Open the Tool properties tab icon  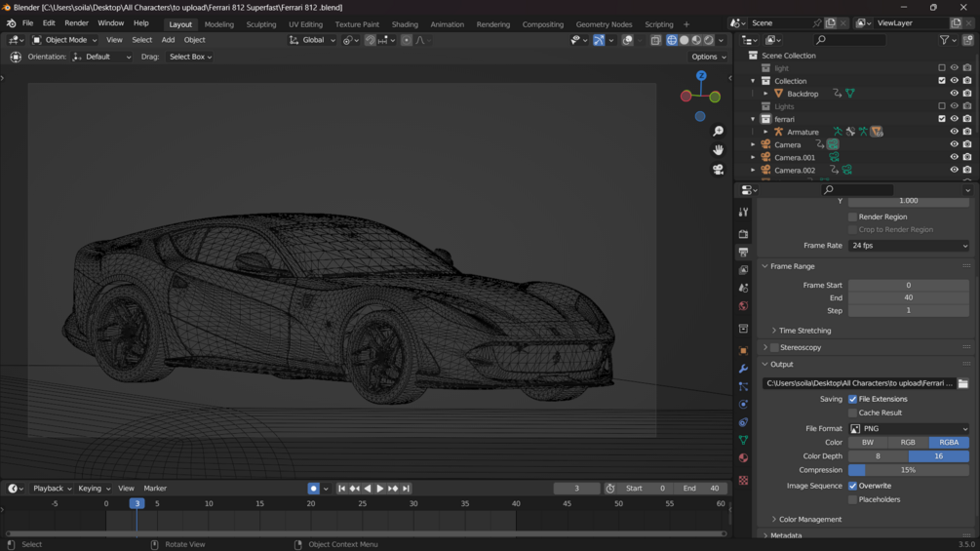(743, 212)
